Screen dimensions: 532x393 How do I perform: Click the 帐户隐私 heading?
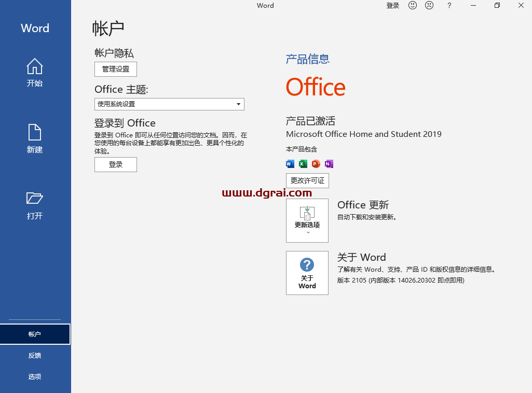coord(114,53)
